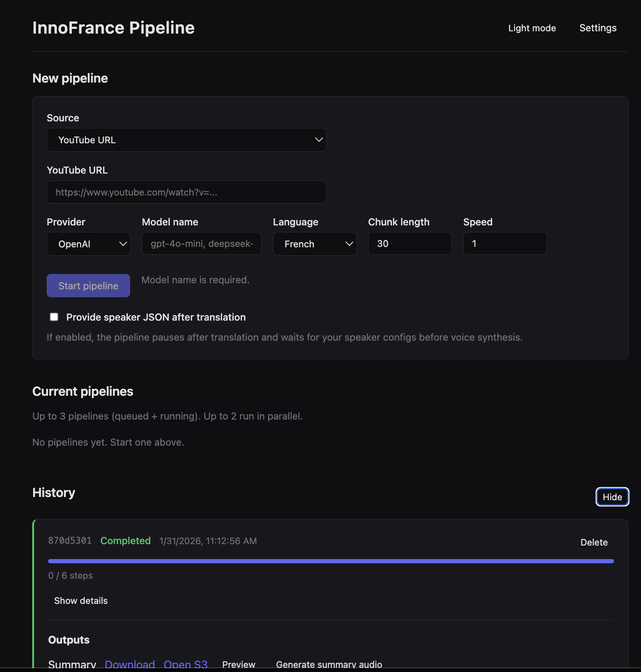Switch to Light mode
The height and width of the screenshot is (672, 641).
pyautogui.click(x=532, y=28)
